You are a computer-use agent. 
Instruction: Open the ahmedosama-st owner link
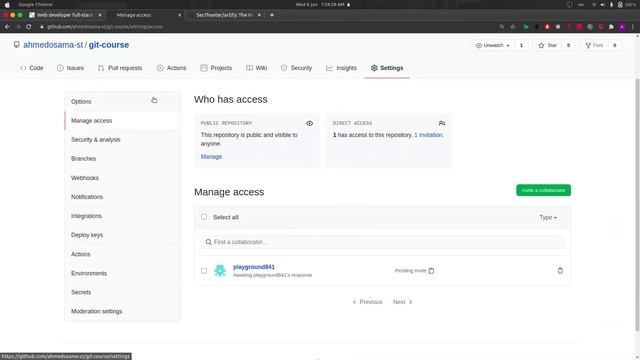click(53, 45)
